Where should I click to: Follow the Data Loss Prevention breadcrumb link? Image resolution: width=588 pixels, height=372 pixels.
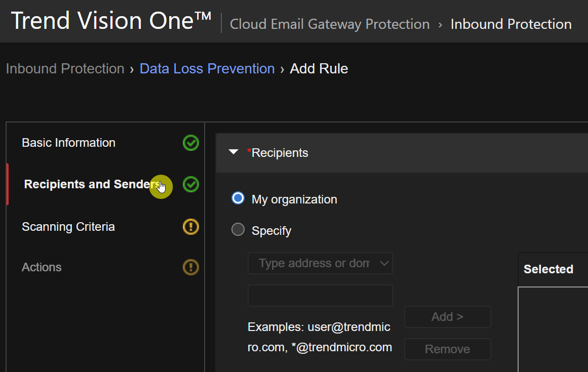pyautogui.click(x=207, y=69)
